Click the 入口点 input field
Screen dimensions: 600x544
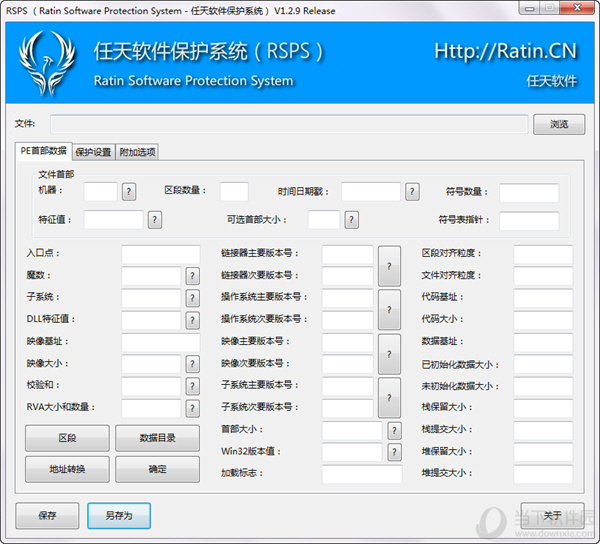161,254
